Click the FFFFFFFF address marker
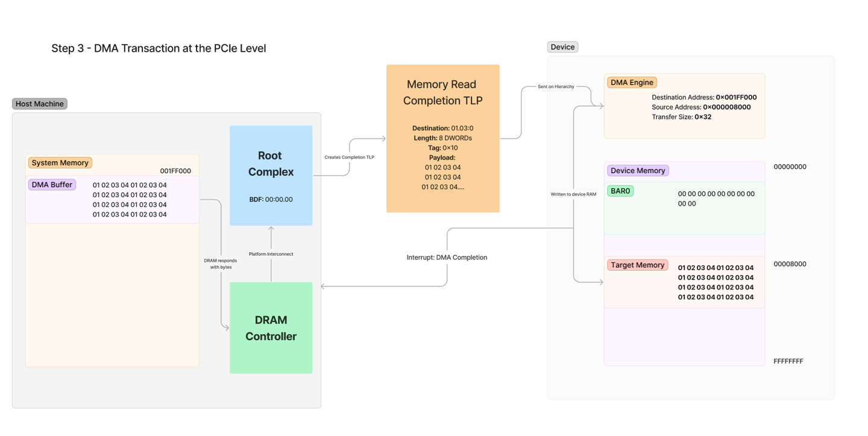 [x=788, y=361]
